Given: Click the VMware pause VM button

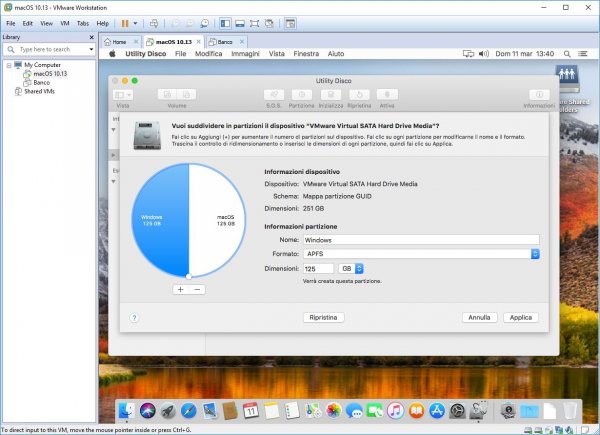Looking at the screenshot, I should pyautogui.click(x=125, y=24).
